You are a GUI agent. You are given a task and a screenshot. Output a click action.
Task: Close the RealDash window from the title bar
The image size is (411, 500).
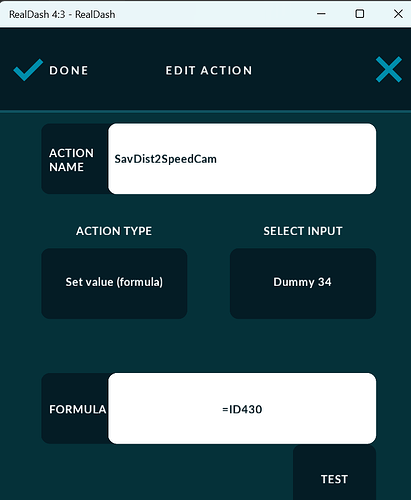pyautogui.click(x=398, y=14)
